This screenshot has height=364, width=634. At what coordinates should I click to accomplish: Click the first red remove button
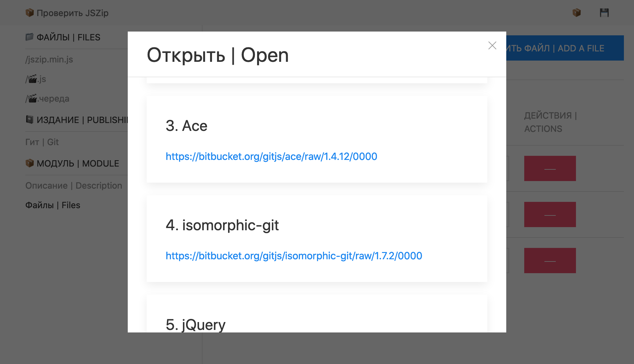coord(550,168)
